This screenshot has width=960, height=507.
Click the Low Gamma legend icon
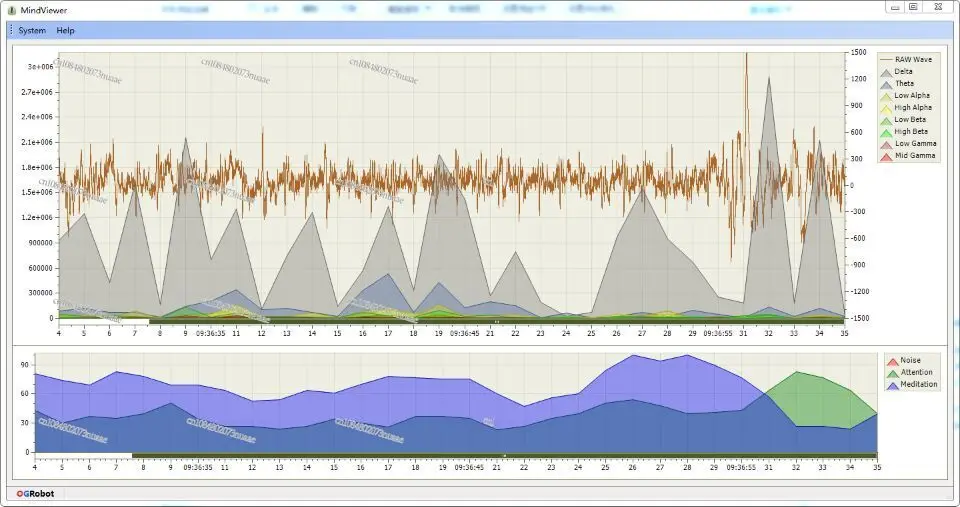coord(886,145)
